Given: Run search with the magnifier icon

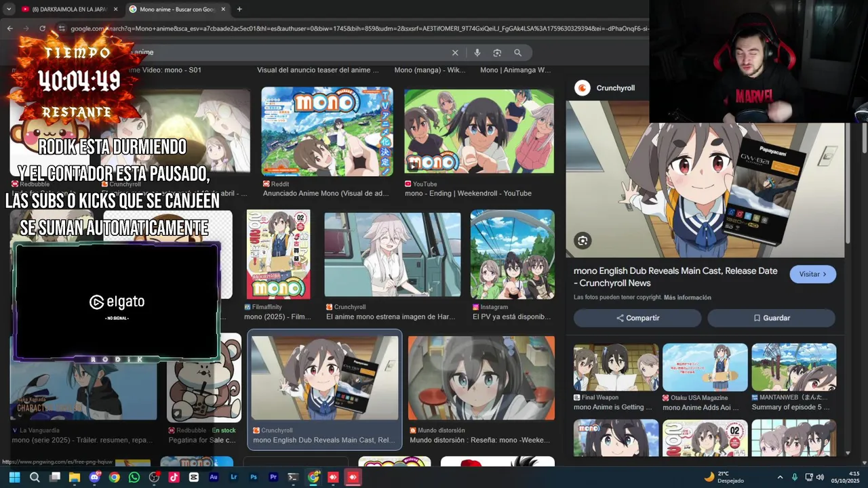Looking at the screenshot, I should [x=517, y=53].
